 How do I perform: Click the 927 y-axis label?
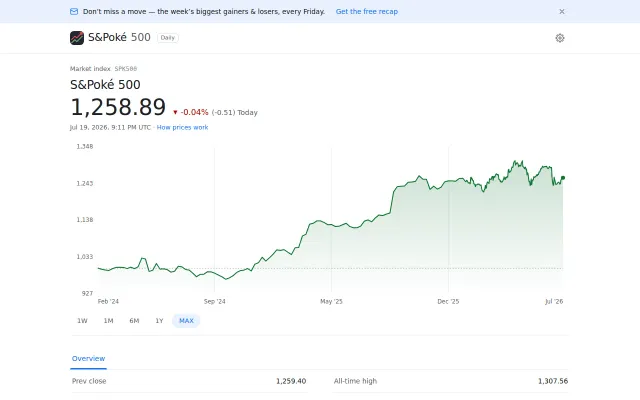(x=87, y=293)
